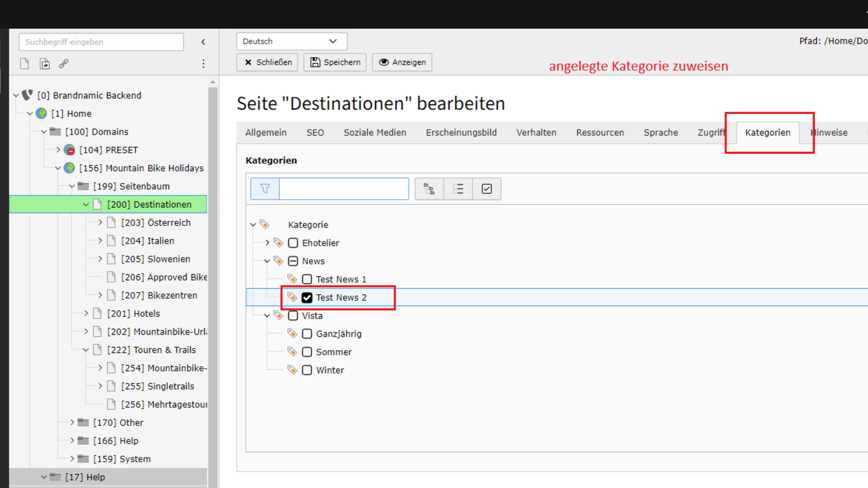The height and width of the screenshot is (488, 868).
Task: Click the Schließen button
Action: [x=267, y=62]
